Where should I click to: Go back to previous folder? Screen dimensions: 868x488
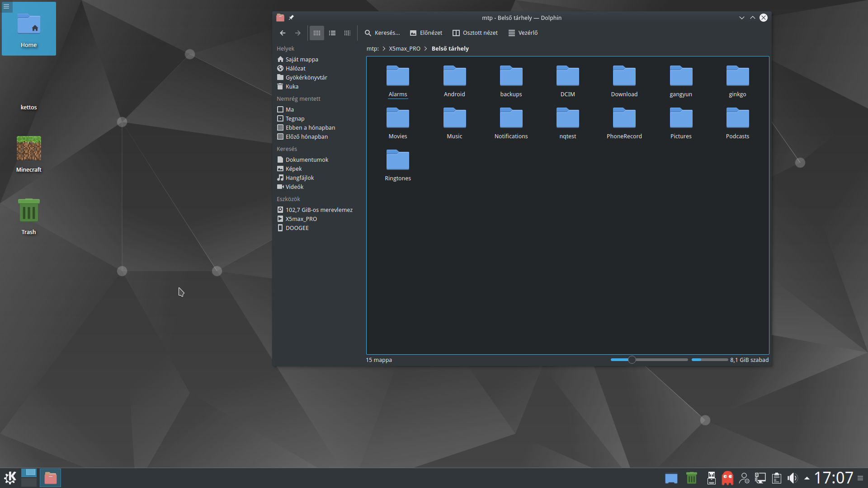[283, 33]
